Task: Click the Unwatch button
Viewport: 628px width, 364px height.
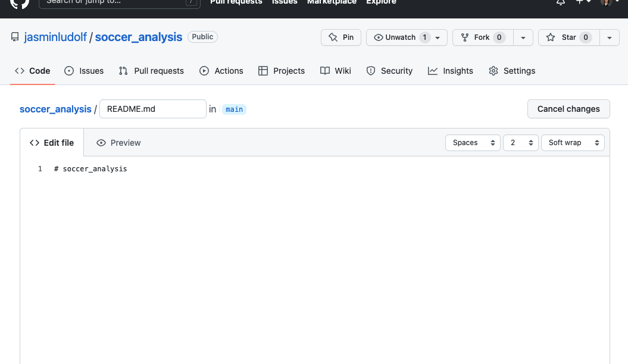Action: tap(407, 37)
